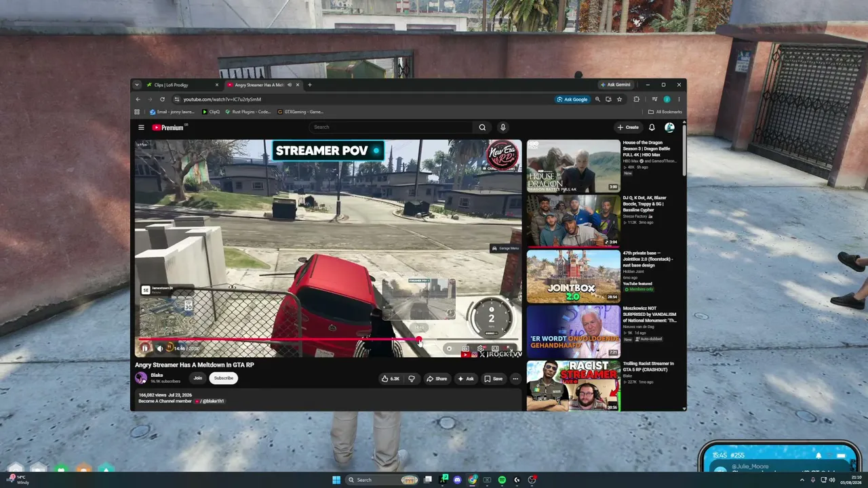Zoom the page using the magnifier icon in address bar

[x=597, y=99]
